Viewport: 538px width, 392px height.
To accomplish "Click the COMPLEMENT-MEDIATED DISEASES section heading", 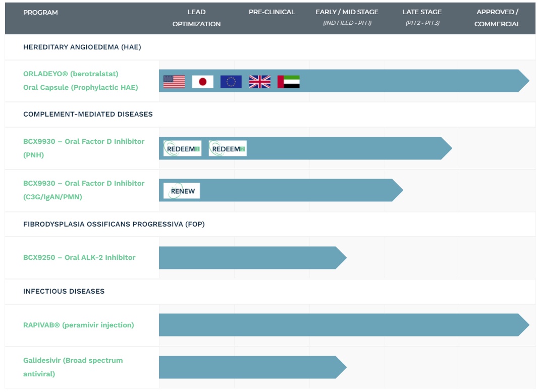I will [88, 114].
